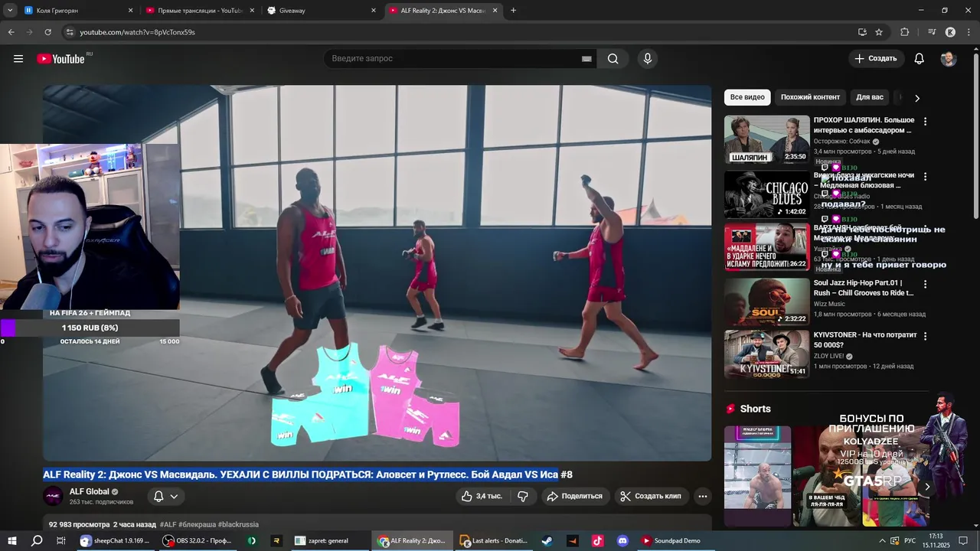Open more actions three-dot menu under video
Screen dimensions: 980x551
click(x=702, y=496)
